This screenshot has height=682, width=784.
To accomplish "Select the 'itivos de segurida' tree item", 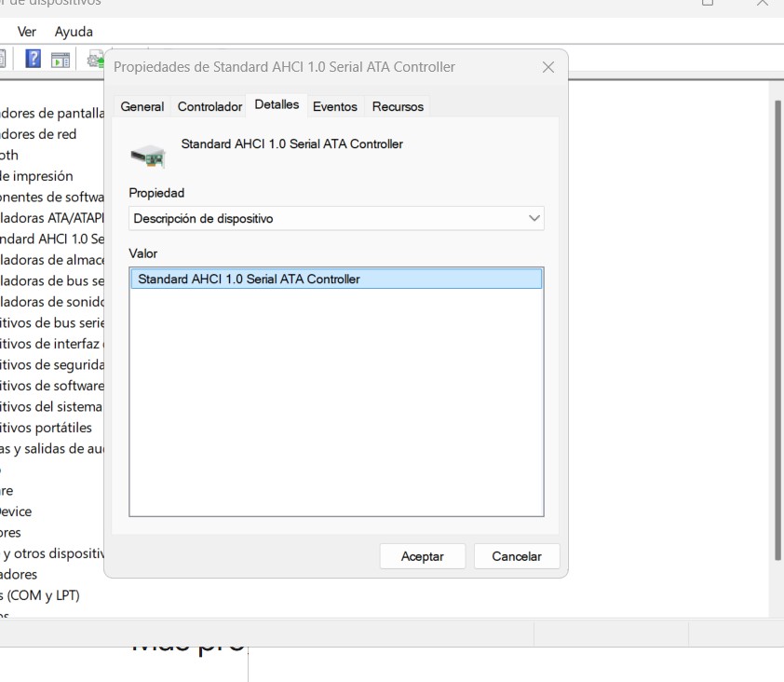I will coord(52,365).
